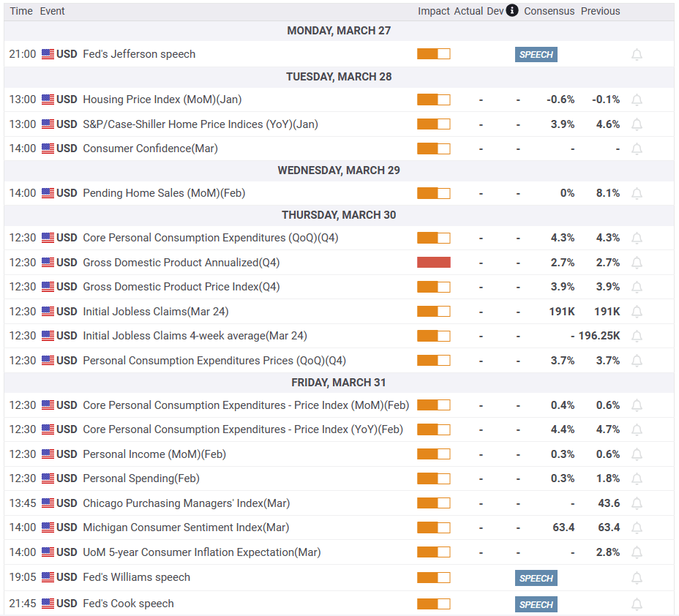Enable bell for Fed's Cook speech
This screenshot has width=679, height=616.
pyautogui.click(x=637, y=604)
